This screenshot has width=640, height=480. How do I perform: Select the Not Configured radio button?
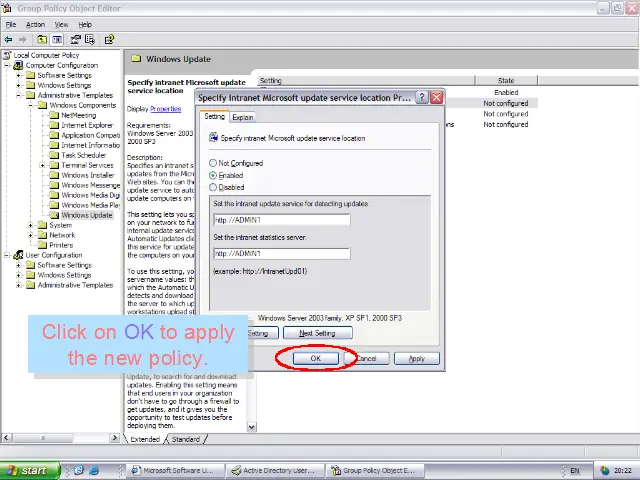tap(213, 163)
